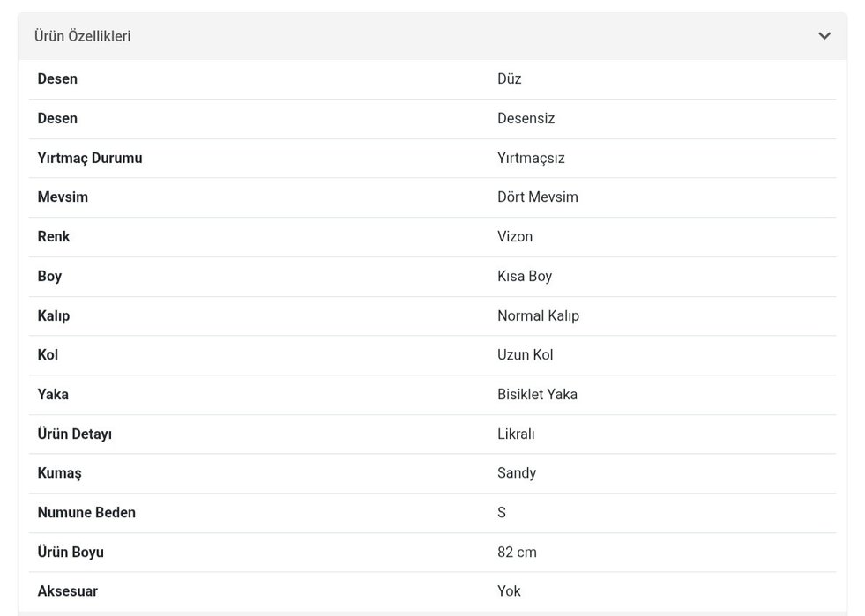
Task: Select the Uzun Kol value
Action: click(526, 354)
